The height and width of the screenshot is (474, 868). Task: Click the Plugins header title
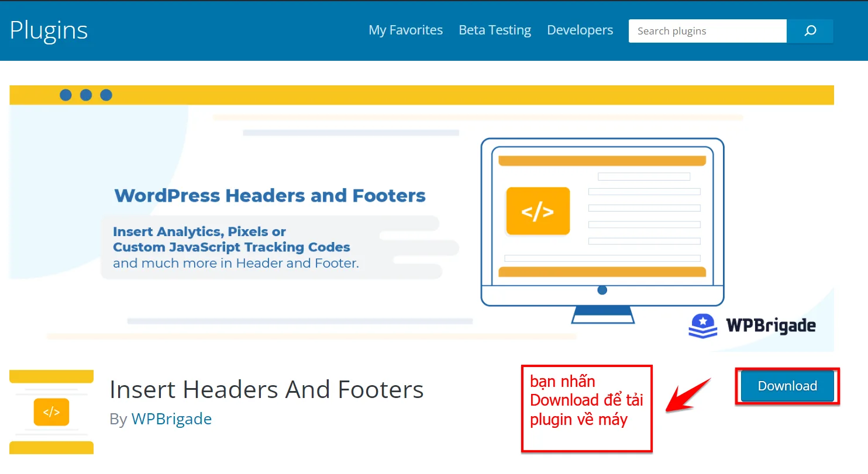pyautogui.click(x=49, y=30)
